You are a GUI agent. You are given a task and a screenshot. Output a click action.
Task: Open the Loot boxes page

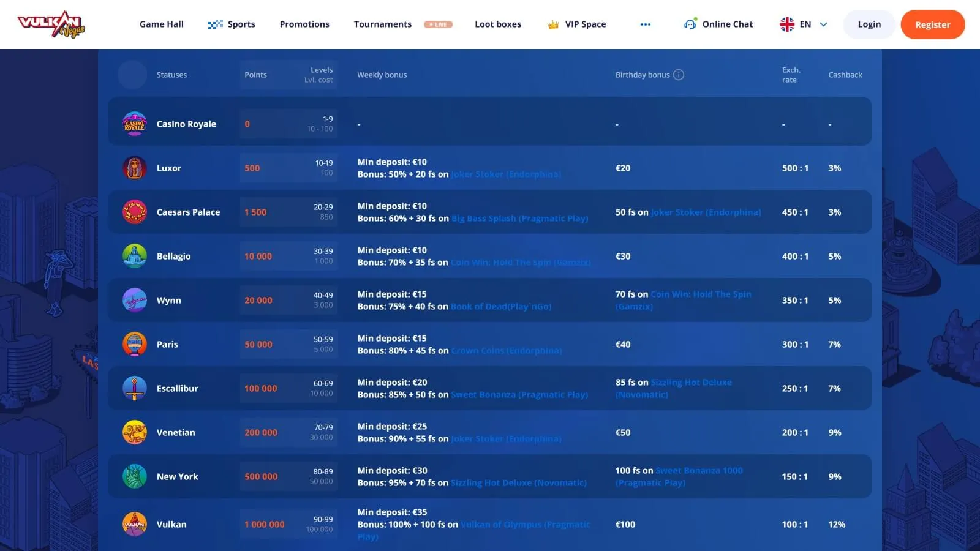(x=498, y=24)
